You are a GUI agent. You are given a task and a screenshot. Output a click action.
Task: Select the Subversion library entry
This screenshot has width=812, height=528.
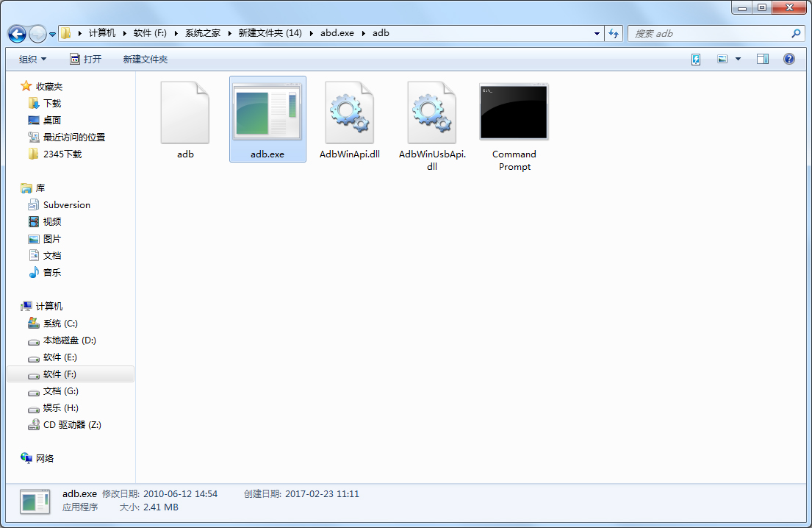66,204
